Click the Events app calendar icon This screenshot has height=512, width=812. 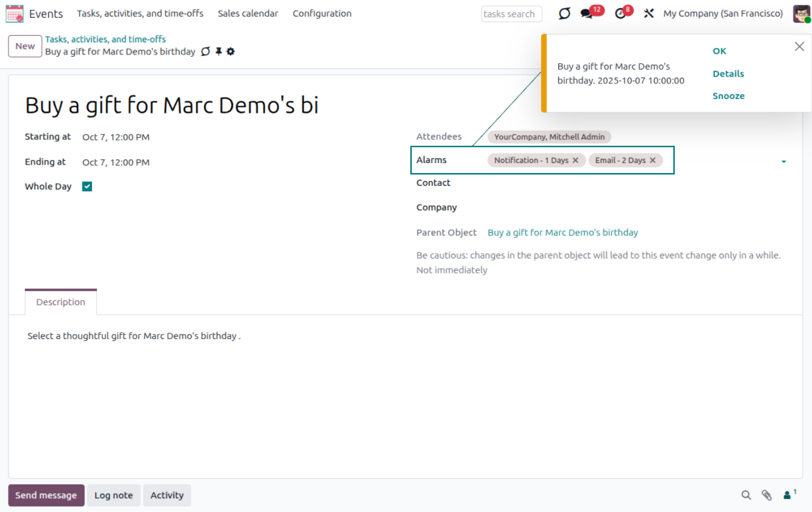coord(14,14)
